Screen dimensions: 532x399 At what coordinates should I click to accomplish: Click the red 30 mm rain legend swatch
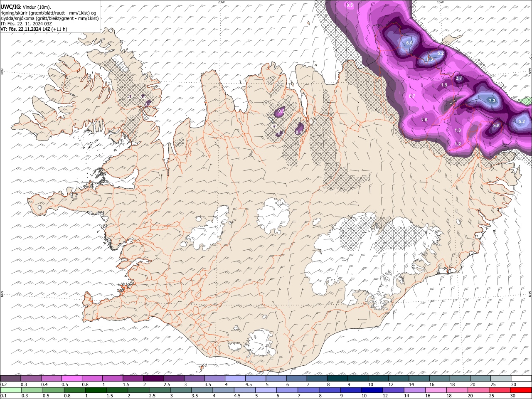click(521, 390)
